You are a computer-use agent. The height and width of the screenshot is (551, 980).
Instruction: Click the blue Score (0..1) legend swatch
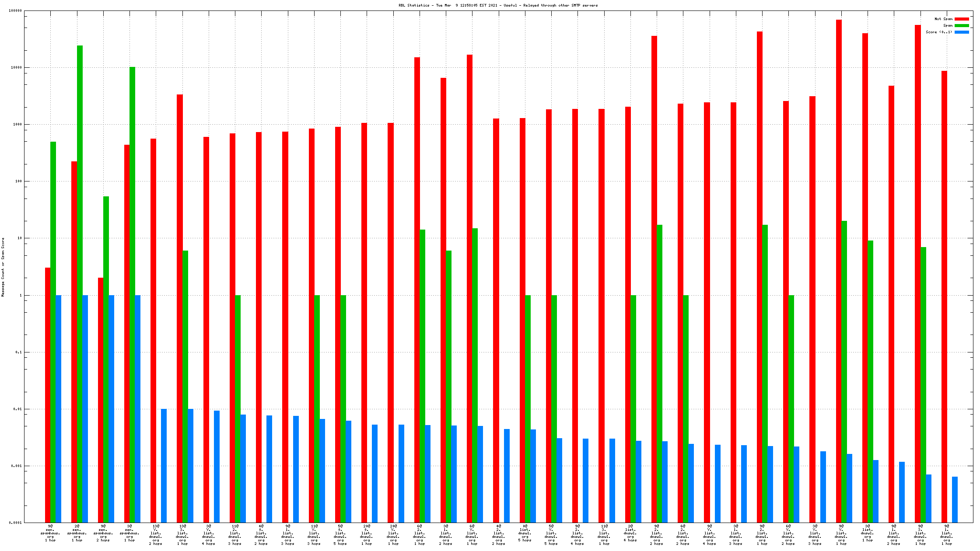coord(961,32)
